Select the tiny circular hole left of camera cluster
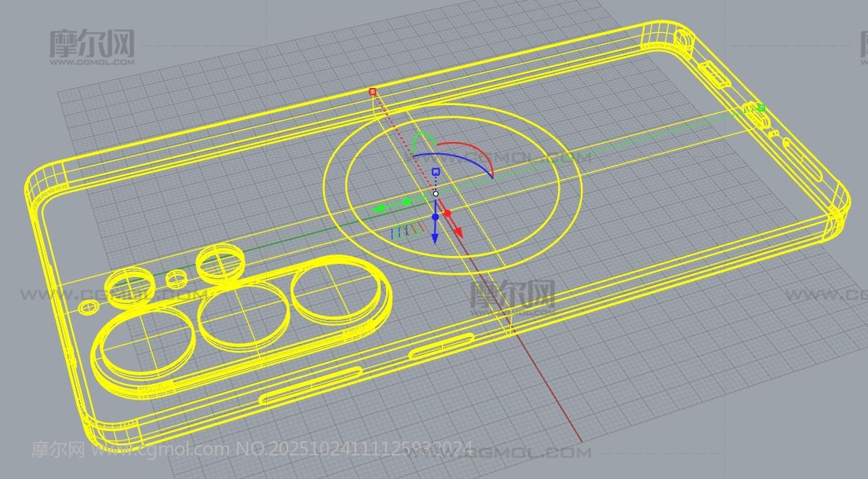 87,307
